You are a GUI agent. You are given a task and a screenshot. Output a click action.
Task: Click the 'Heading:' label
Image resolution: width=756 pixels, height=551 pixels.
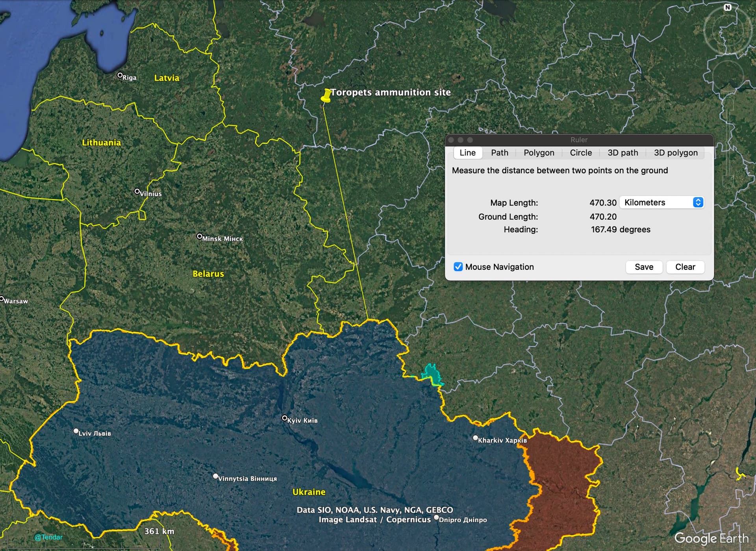click(x=521, y=230)
